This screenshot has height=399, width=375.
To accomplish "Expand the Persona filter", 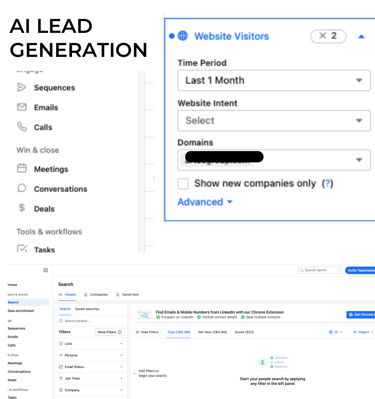I will (x=91, y=355).
